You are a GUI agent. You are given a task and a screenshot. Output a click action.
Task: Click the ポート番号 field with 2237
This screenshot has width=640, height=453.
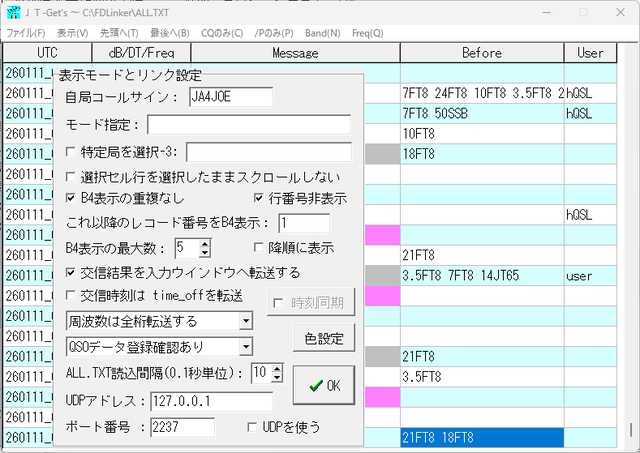click(182, 427)
